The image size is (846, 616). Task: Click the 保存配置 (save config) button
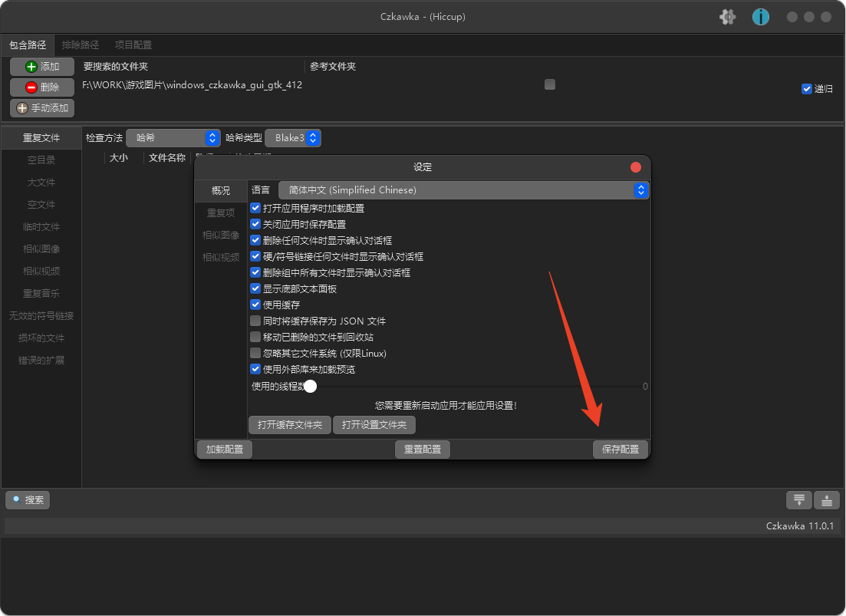(x=620, y=449)
